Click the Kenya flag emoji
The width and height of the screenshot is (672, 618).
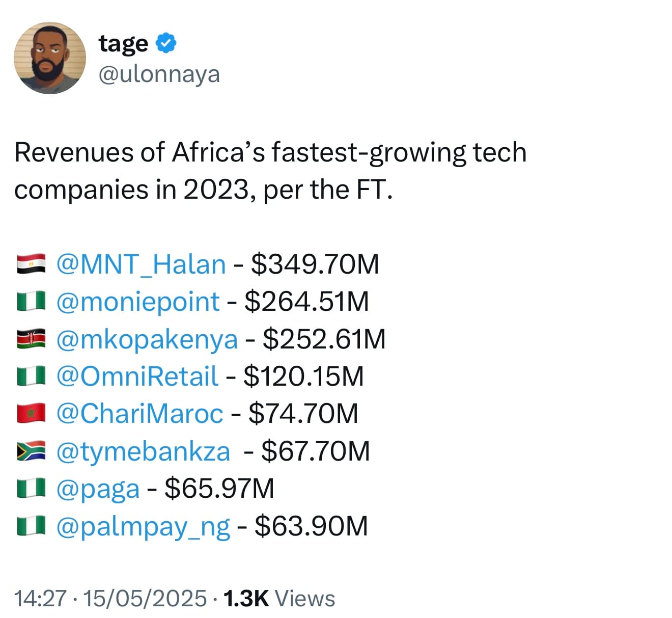tap(32, 339)
